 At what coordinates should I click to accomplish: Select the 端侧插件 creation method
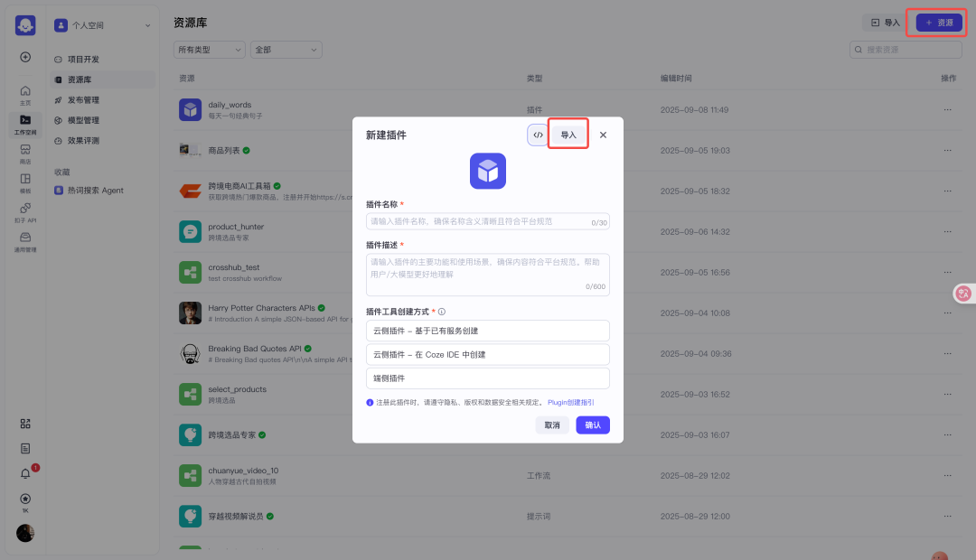pyautogui.click(x=487, y=377)
